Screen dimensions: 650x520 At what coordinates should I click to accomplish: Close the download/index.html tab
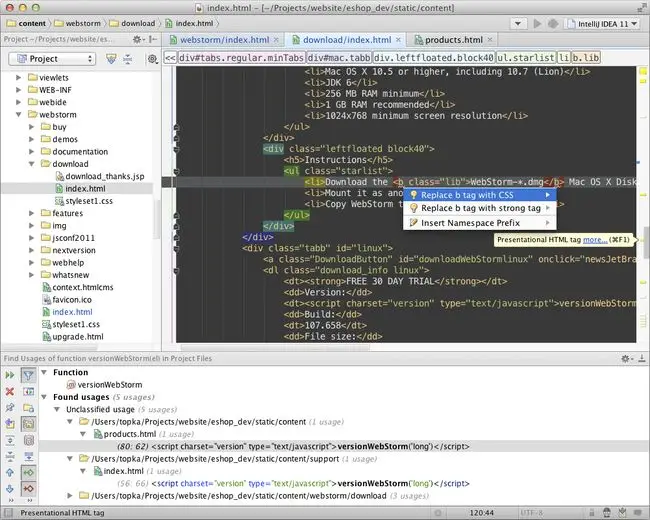(x=398, y=40)
